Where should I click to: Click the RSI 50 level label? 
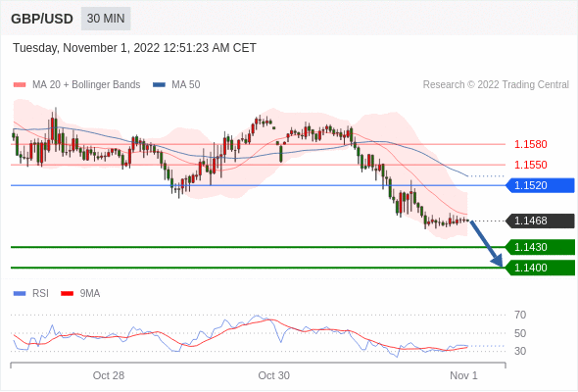coord(520,333)
